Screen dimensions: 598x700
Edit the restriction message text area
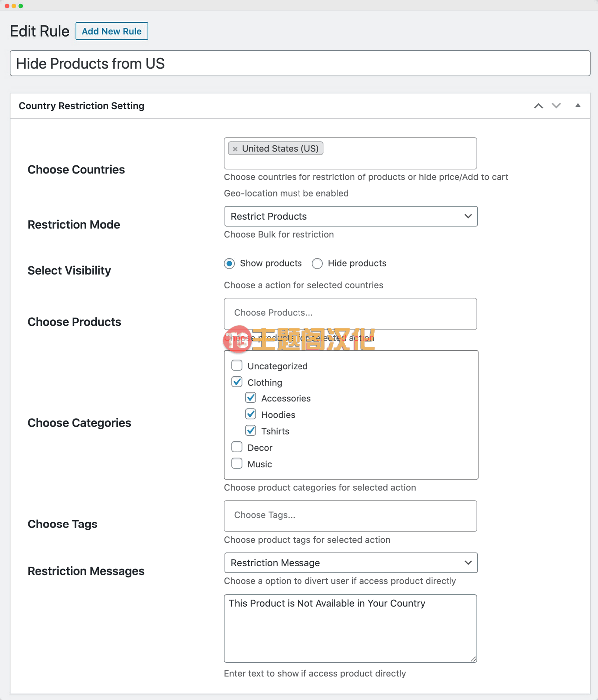coord(350,628)
